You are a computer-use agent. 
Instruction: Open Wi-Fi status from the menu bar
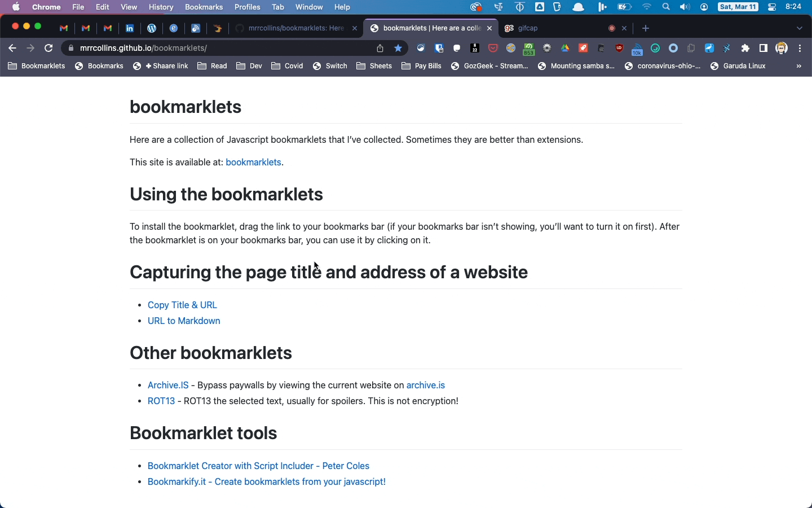click(647, 7)
